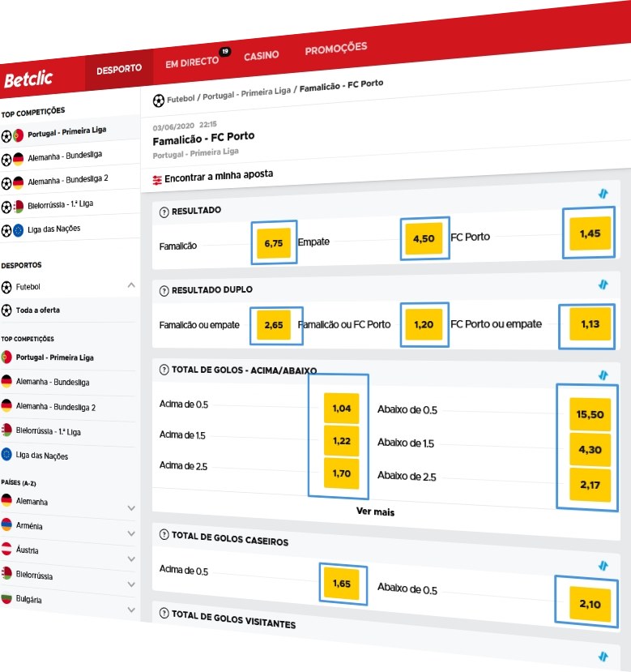
Task: Open Alemanha - Bundesliga in top list
Action: (x=65, y=156)
